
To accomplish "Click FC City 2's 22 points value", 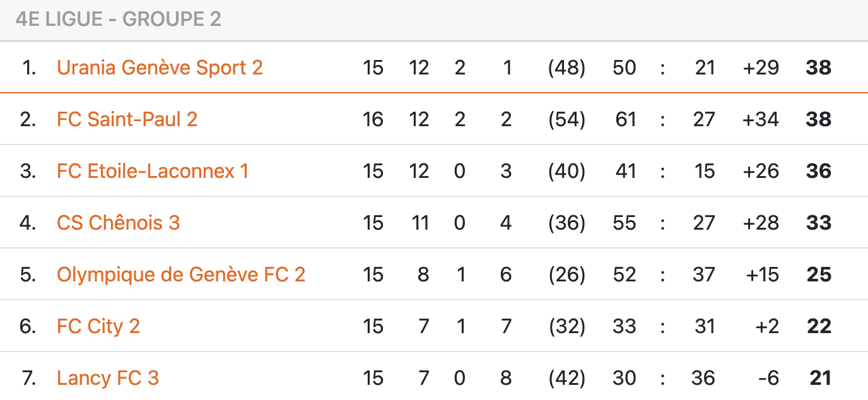I will [x=819, y=326].
